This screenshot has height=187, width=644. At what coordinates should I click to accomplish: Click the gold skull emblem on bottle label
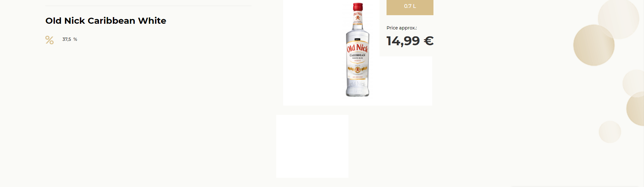[x=357, y=70]
